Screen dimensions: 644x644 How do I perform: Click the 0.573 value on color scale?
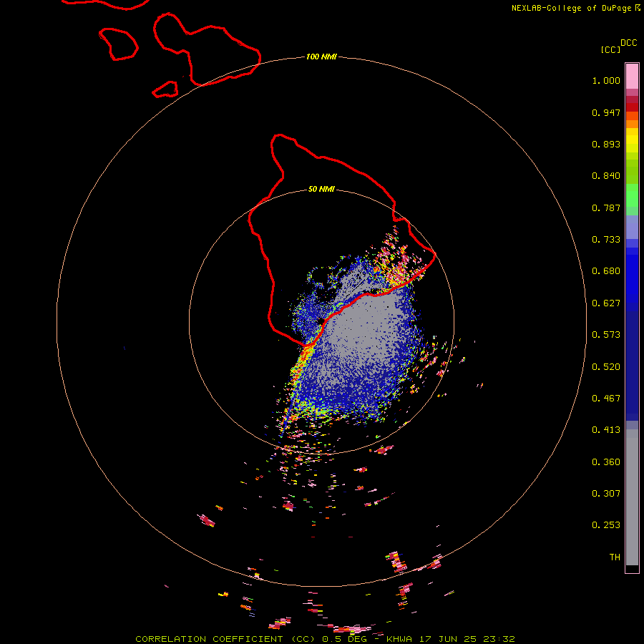point(606,335)
